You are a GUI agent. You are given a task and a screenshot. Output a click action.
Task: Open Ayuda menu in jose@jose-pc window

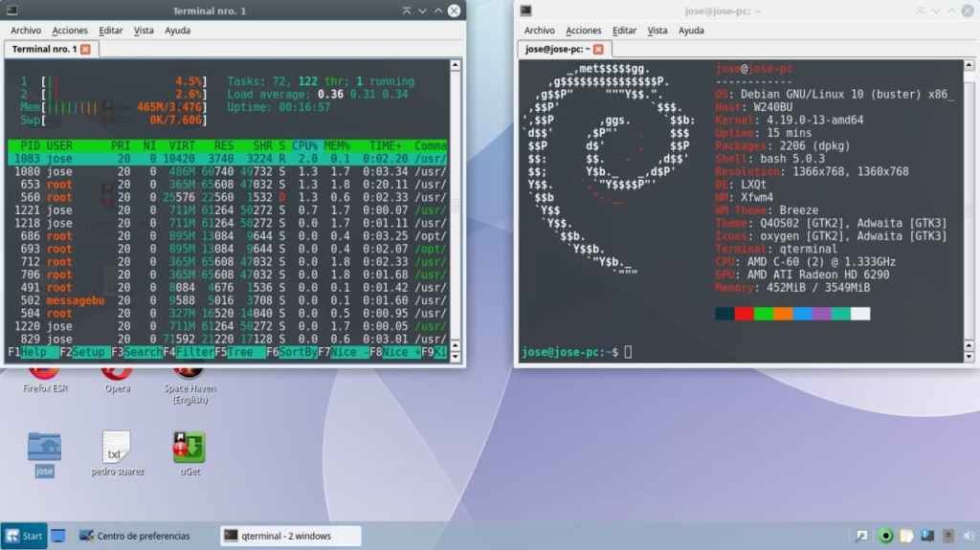pyautogui.click(x=691, y=31)
